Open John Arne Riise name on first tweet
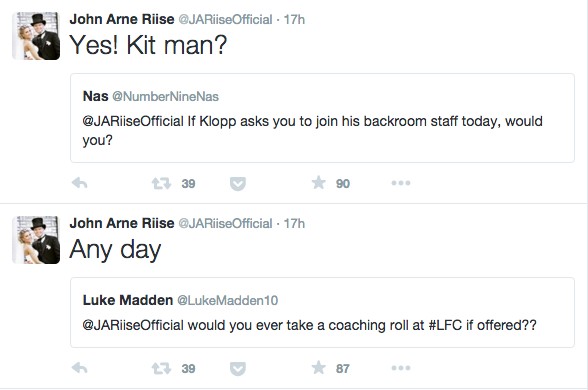The image size is (588, 390). (x=122, y=19)
